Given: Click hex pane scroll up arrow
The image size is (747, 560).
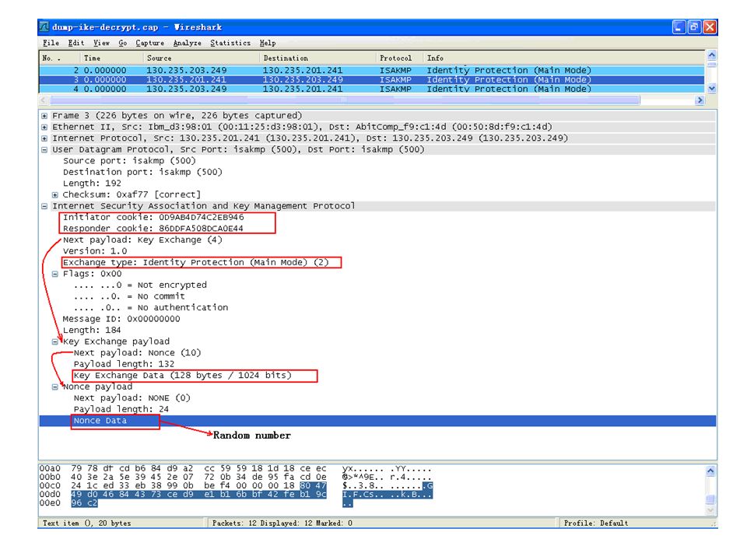Looking at the screenshot, I should tap(710, 471).
